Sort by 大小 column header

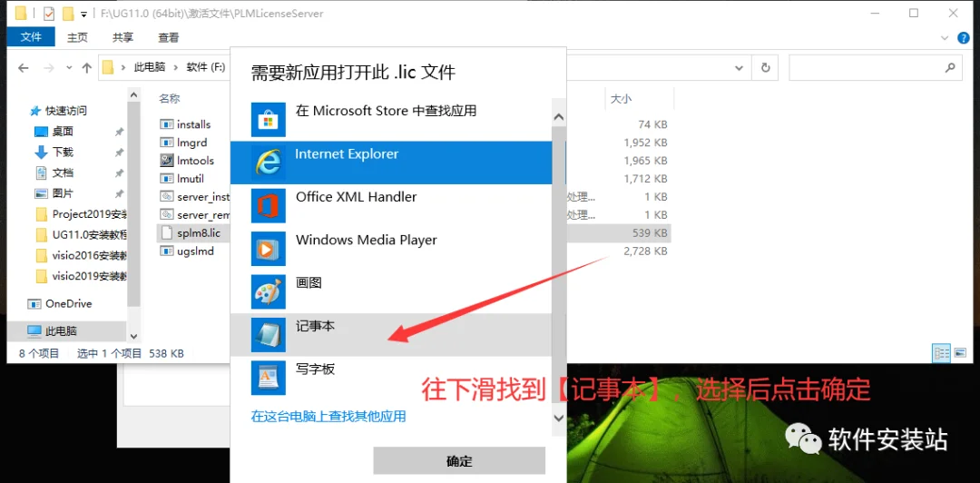(621, 99)
